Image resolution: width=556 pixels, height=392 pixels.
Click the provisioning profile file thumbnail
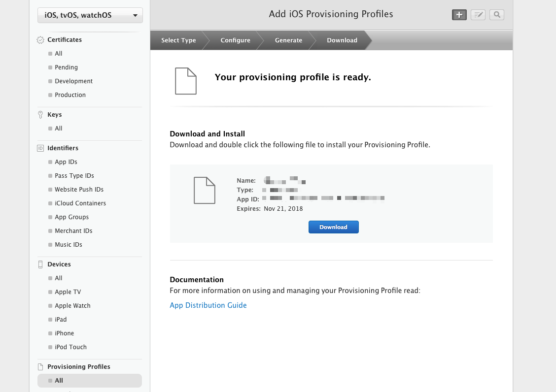[204, 190]
